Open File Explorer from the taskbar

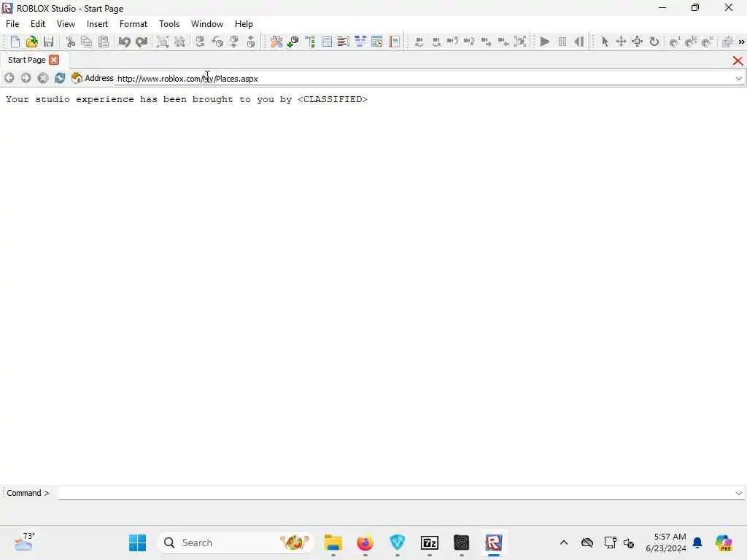point(333,542)
